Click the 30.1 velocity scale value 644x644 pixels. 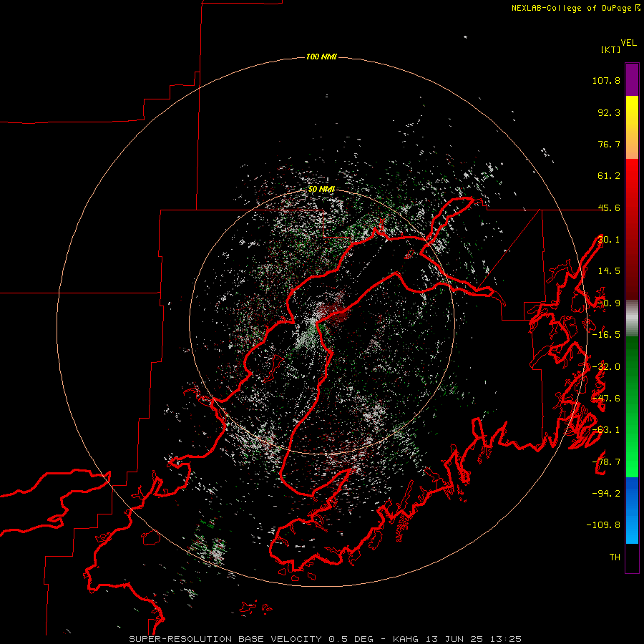click(609, 239)
